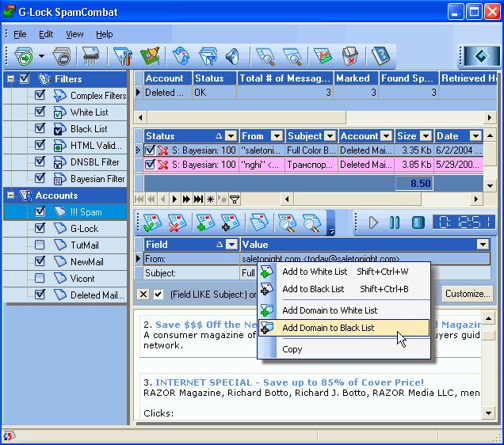Screen dimensions: 504x445
Task: Open the Field column dropdown
Action: coord(231,245)
